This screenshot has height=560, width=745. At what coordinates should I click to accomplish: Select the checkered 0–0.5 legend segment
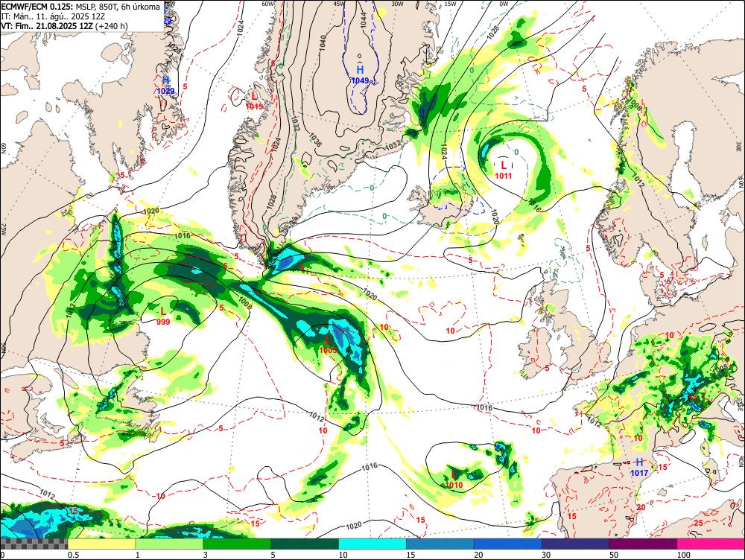pos(34,544)
